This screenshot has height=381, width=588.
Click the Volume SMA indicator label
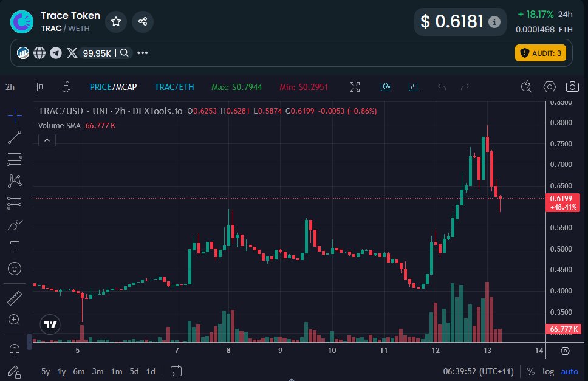60,126
